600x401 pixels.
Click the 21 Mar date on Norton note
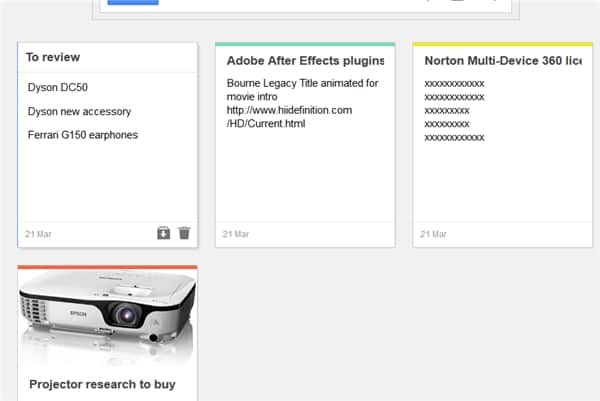coord(433,234)
